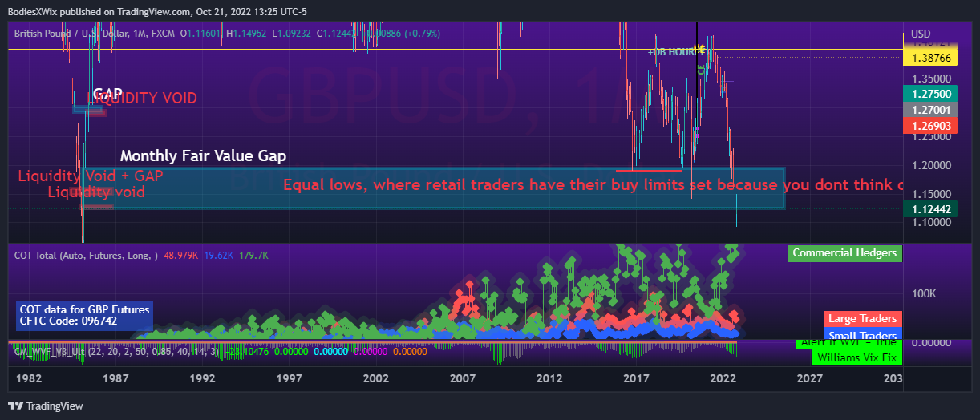Click the 1982 label on time axis
The width and height of the screenshot is (980, 420).
[x=29, y=378]
